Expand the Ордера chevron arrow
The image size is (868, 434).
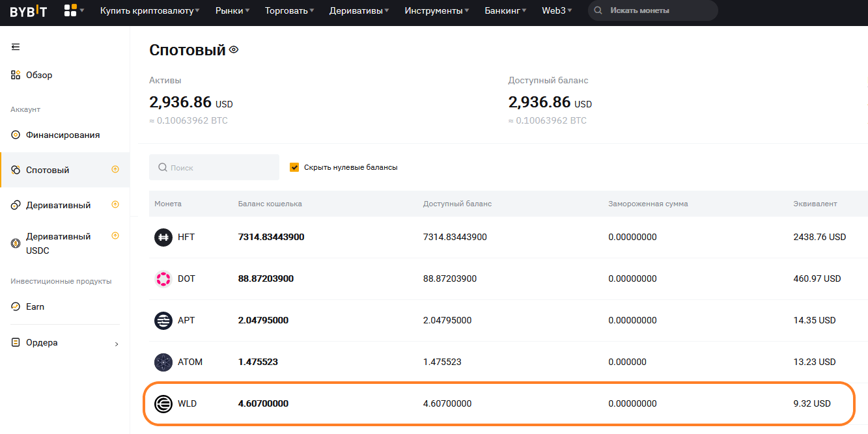(x=117, y=344)
